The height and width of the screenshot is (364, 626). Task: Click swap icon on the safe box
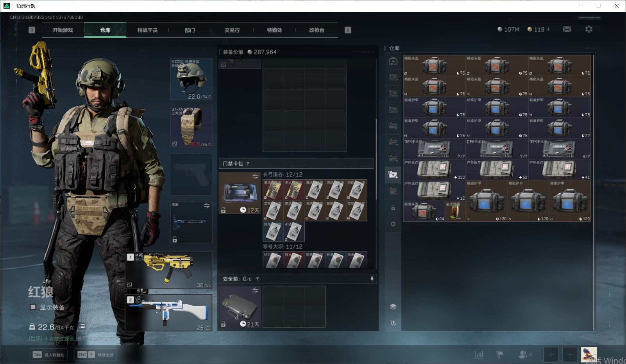click(x=255, y=290)
